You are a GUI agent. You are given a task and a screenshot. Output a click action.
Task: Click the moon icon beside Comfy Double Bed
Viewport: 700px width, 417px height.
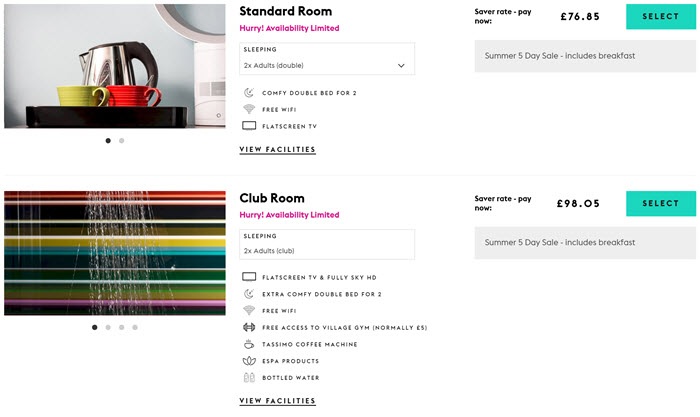(x=249, y=92)
